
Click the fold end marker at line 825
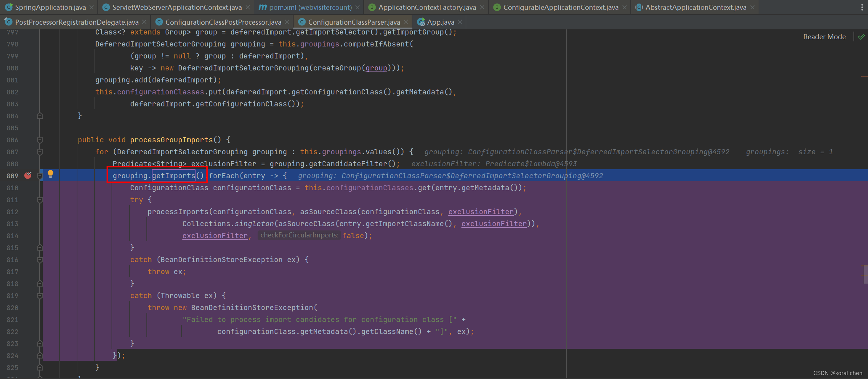40,368
